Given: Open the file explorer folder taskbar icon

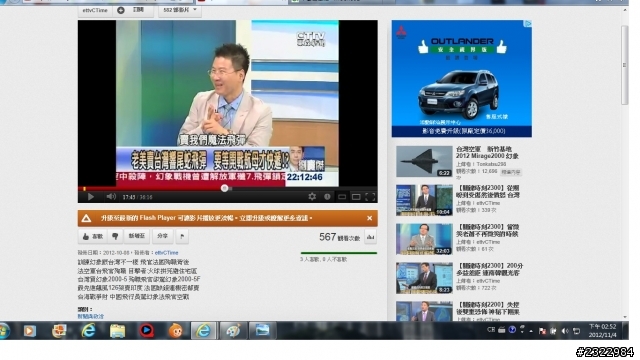Looking at the screenshot, I should click(117, 331).
